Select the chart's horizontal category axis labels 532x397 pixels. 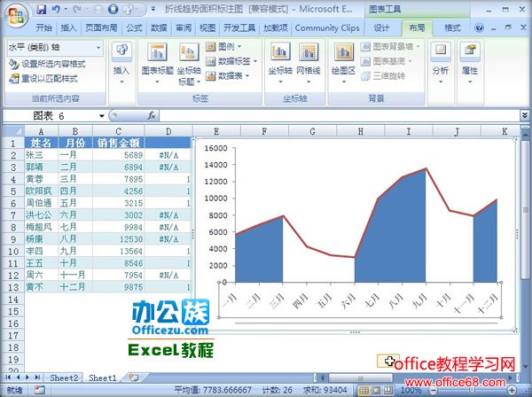pos(360,301)
